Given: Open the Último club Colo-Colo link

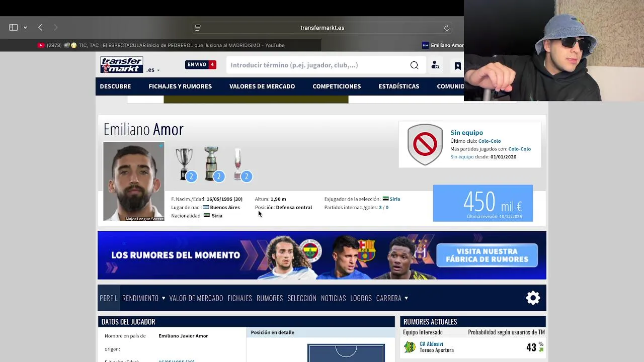Looking at the screenshot, I should pyautogui.click(x=490, y=141).
